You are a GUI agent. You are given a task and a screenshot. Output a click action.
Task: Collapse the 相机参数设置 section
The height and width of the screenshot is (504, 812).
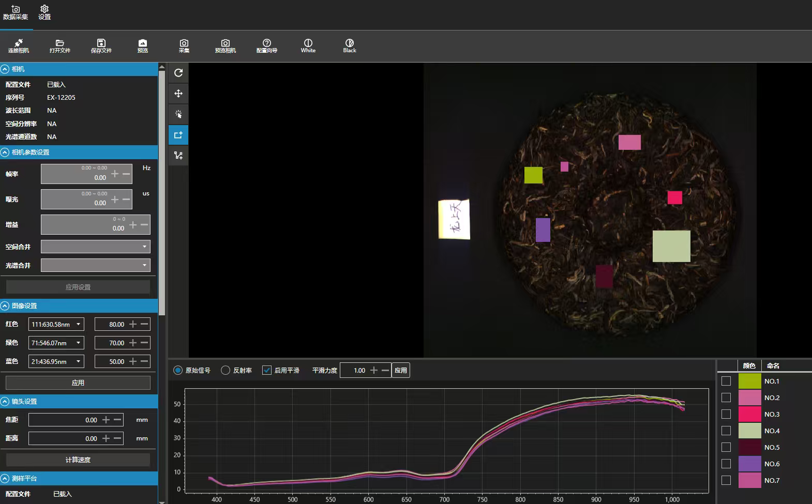click(5, 152)
